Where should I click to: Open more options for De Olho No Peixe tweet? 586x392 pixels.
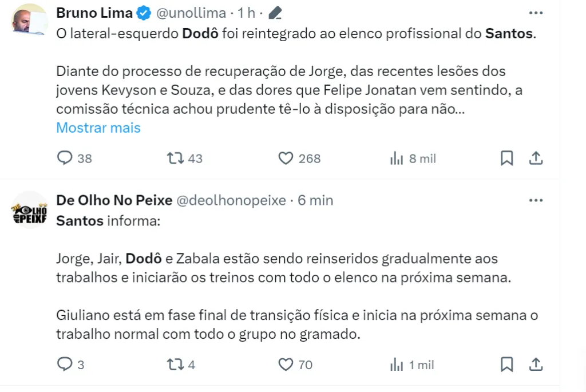pos(536,200)
